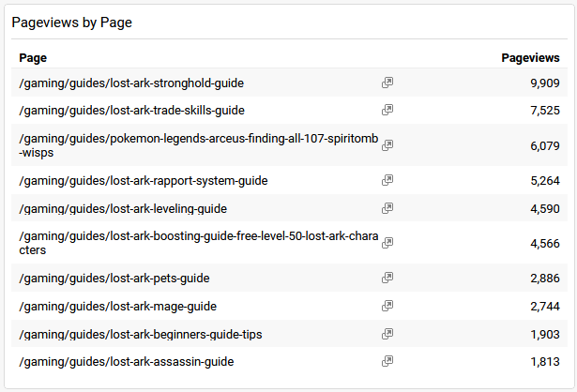Screen dimensions: 577x392
Task: Click the Page column header
Action: 33,58
